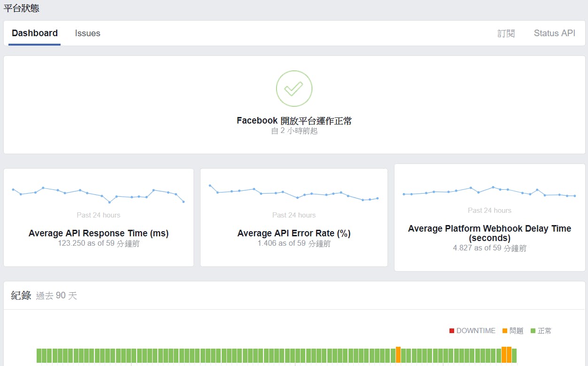
Task: Open the Status API link
Action: coord(555,33)
